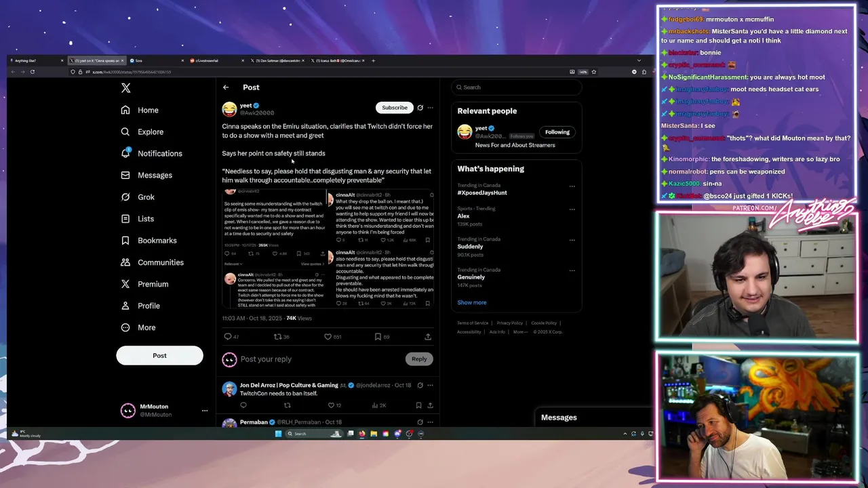Subscribe to yeet
The image size is (868, 488).
pyautogui.click(x=395, y=107)
